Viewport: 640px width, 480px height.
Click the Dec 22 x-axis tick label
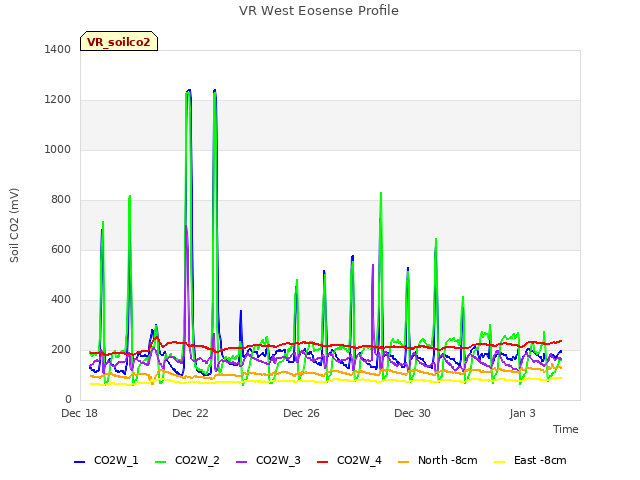190,413
